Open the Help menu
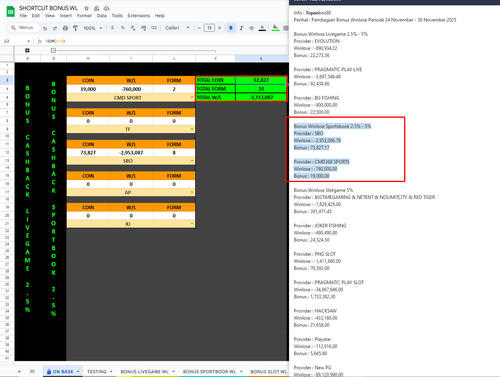 160,16
